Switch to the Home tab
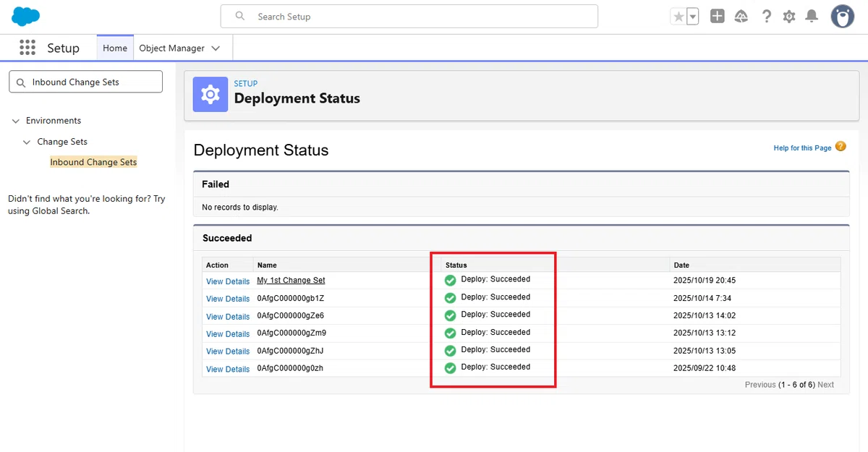 (x=115, y=48)
